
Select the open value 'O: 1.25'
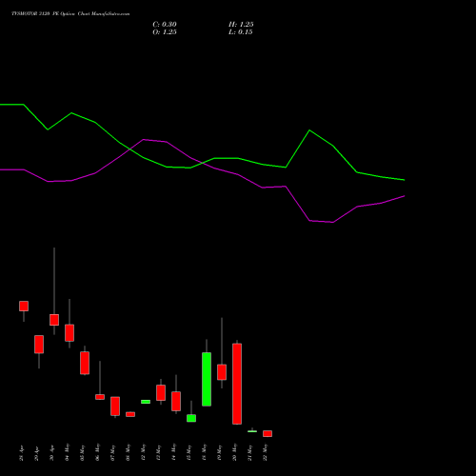click(165, 32)
